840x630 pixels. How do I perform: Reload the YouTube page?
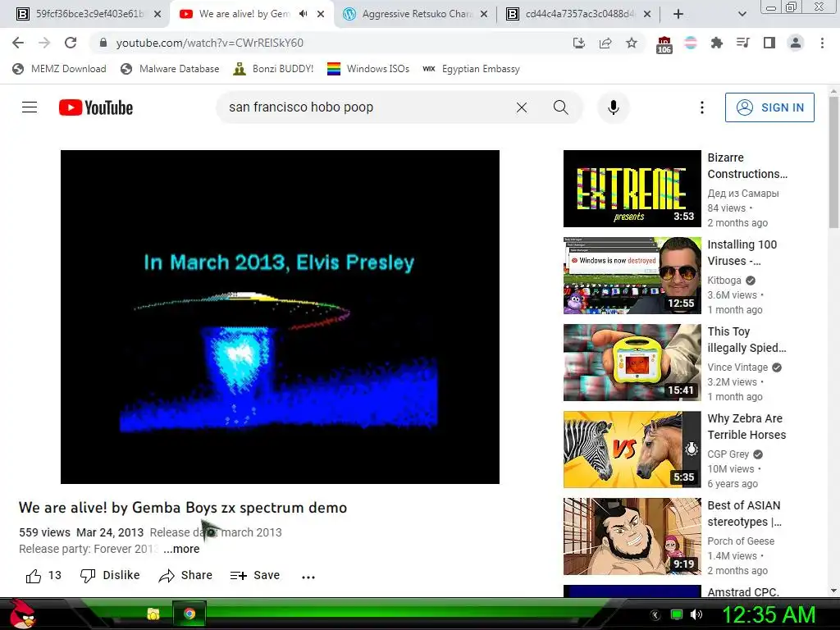tap(71, 43)
